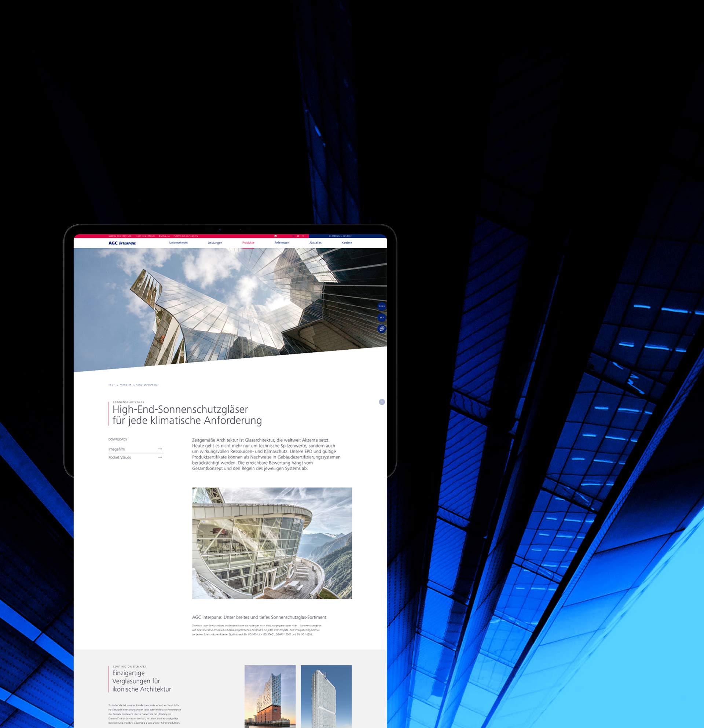Screen dimensions: 704x728
Task: Open the AGC Interpane logo homepage
Action: tap(122, 243)
